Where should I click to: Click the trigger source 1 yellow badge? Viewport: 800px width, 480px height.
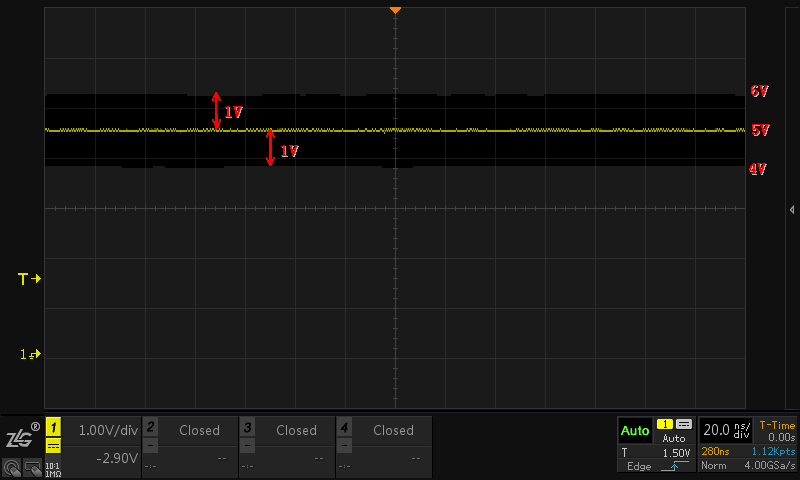[664, 424]
